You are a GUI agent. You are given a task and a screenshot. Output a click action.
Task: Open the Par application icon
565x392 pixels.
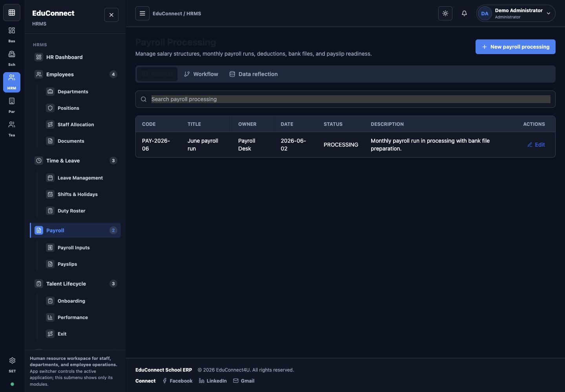pyautogui.click(x=12, y=105)
